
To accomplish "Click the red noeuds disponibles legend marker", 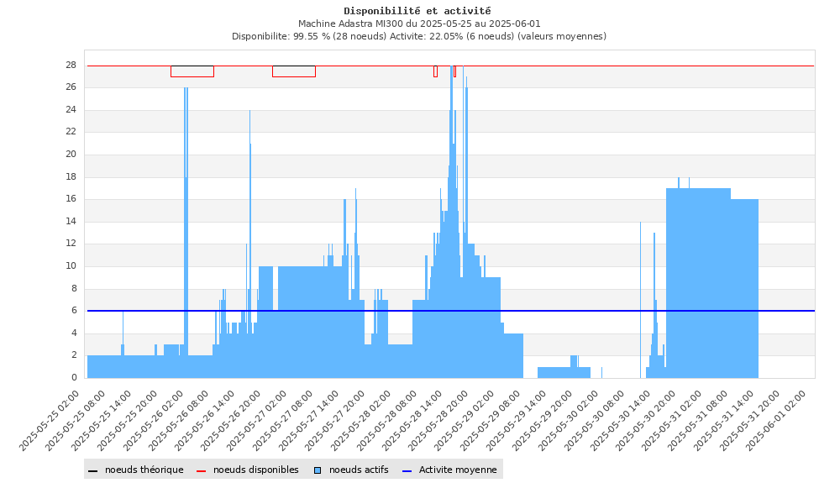I will (x=201, y=470).
